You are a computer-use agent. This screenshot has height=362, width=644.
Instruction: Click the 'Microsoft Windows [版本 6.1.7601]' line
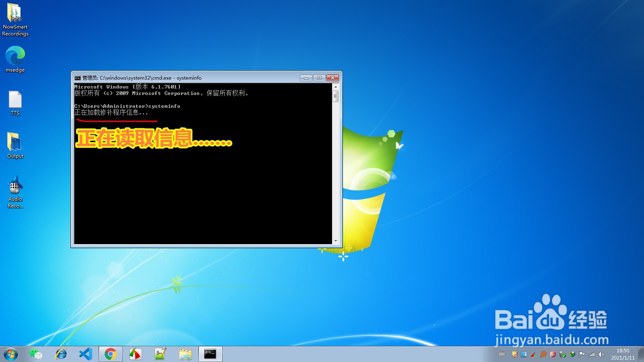click(128, 86)
